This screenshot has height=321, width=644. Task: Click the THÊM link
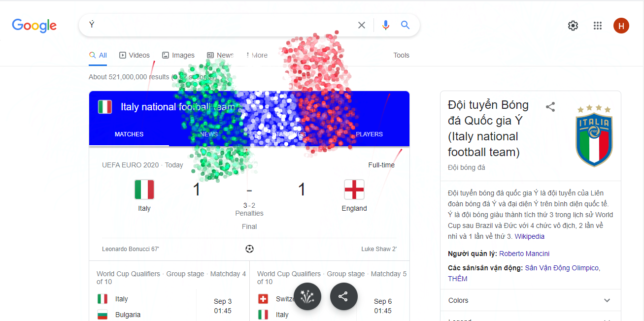coord(458,279)
